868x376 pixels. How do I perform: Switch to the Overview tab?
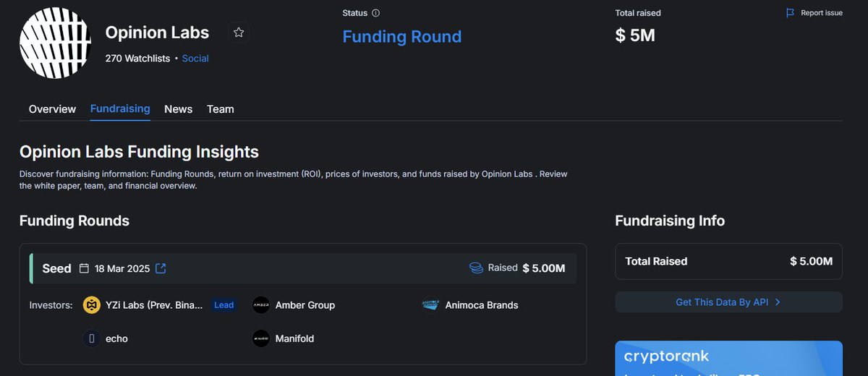click(52, 109)
